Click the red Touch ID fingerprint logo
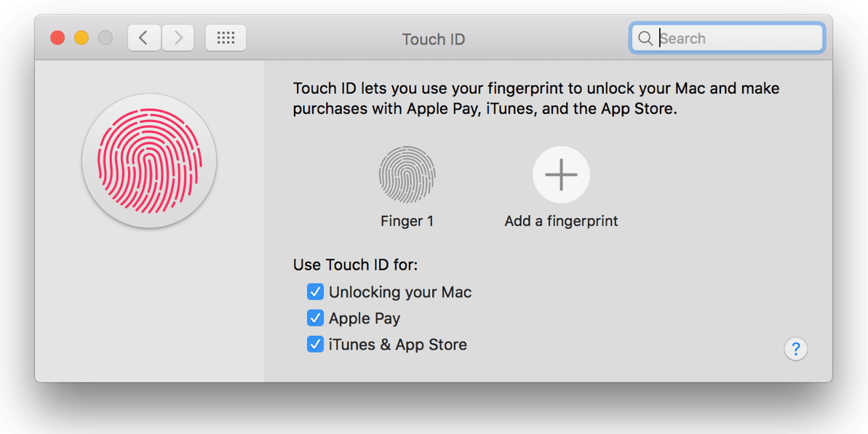 [x=148, y=161]
